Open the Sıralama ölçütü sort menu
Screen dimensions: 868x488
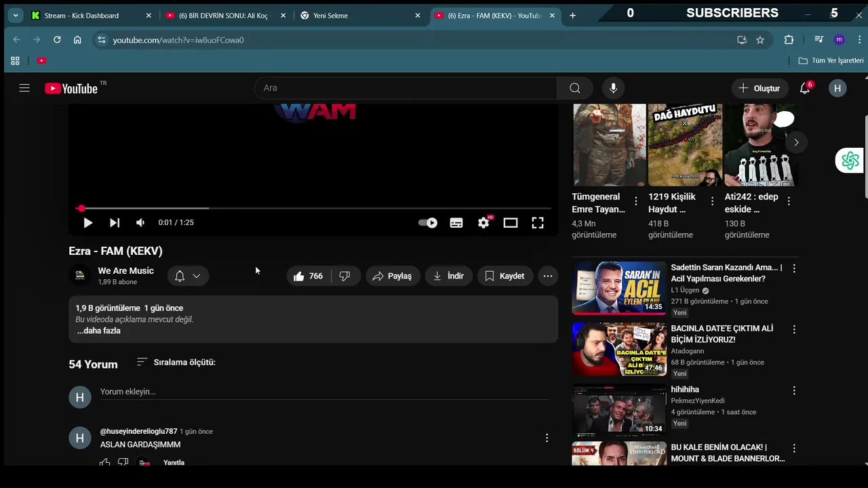coord(176,362)
